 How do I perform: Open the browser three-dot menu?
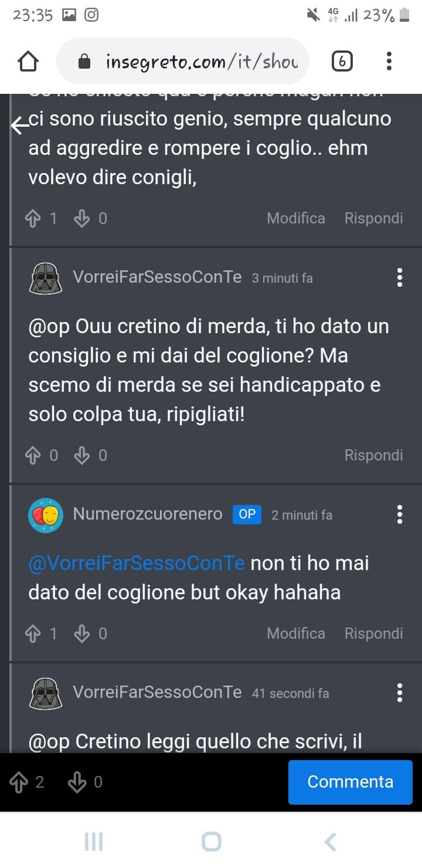click(x=389, y=61)
